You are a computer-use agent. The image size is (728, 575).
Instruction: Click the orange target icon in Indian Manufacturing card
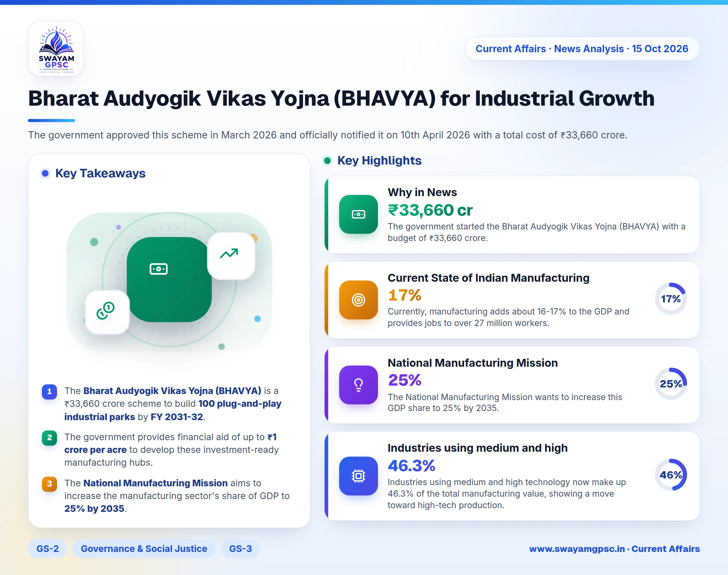tap(358, 300)
